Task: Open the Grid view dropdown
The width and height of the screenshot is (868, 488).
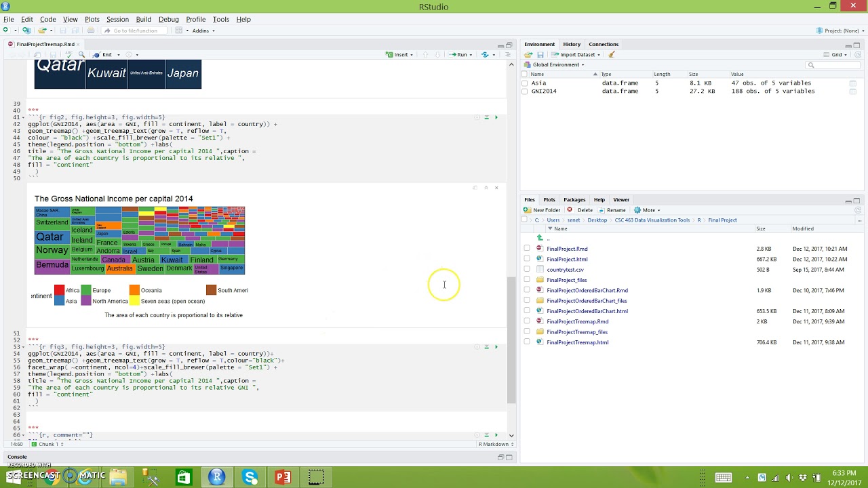Action: click(x=835, y=55)
